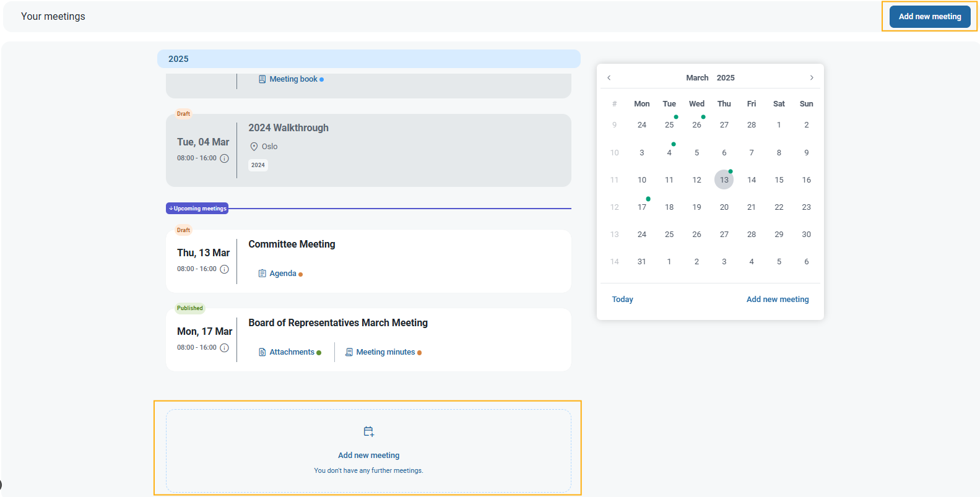The image size is (980, 497).
Task: Open the Meeting book link
Action: click(x=293, y=79)
